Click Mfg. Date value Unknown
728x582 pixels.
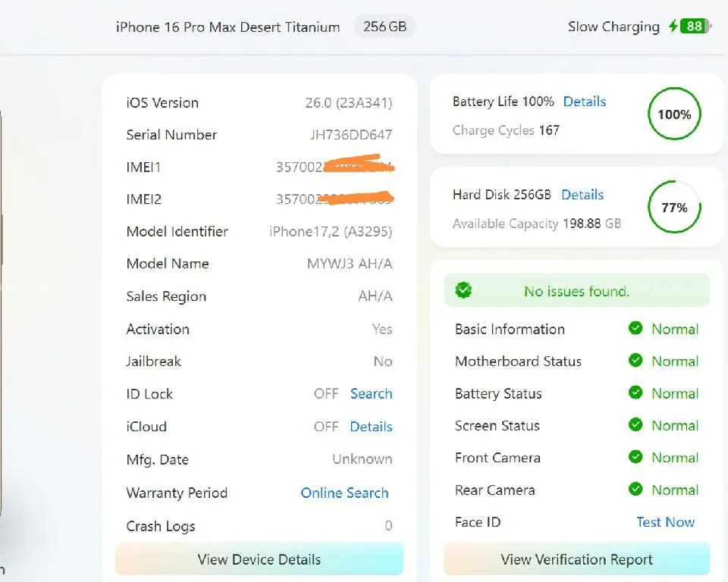[x=362, y=459]
